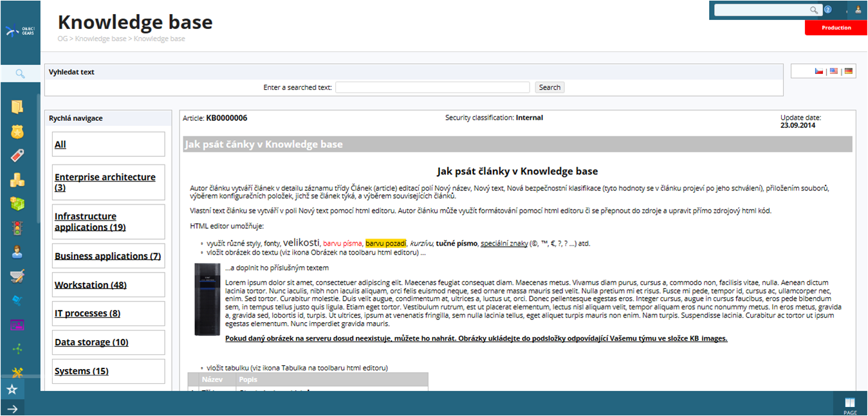Image resolution: width=868 pixels, height=416 pixels.
Task: Open the shopping cart icon in sidebar
Action: 17,276
